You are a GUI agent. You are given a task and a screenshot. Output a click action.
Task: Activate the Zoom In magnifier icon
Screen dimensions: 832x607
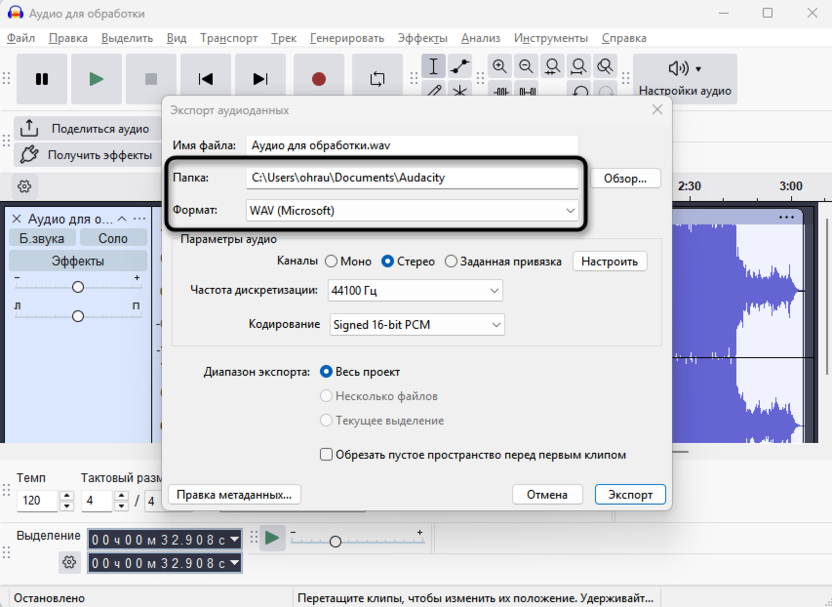(500, 66)
